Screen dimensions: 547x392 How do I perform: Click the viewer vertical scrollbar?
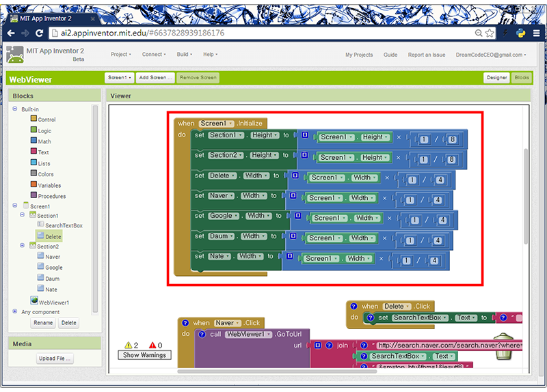coord(526,196)
